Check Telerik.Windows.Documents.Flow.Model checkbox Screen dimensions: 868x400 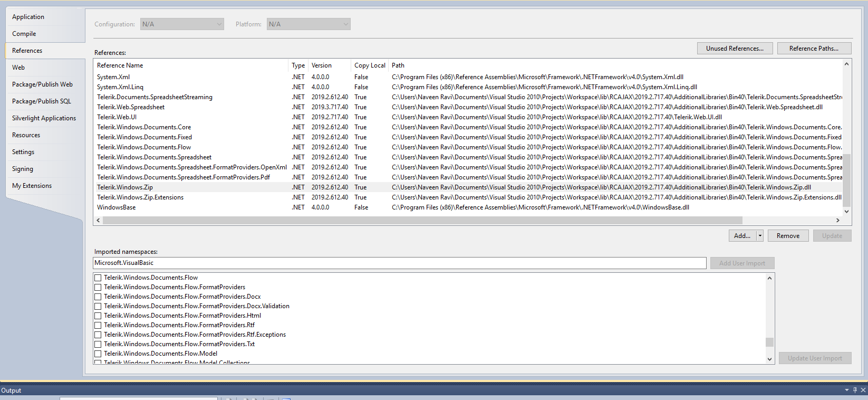point(98,354)
